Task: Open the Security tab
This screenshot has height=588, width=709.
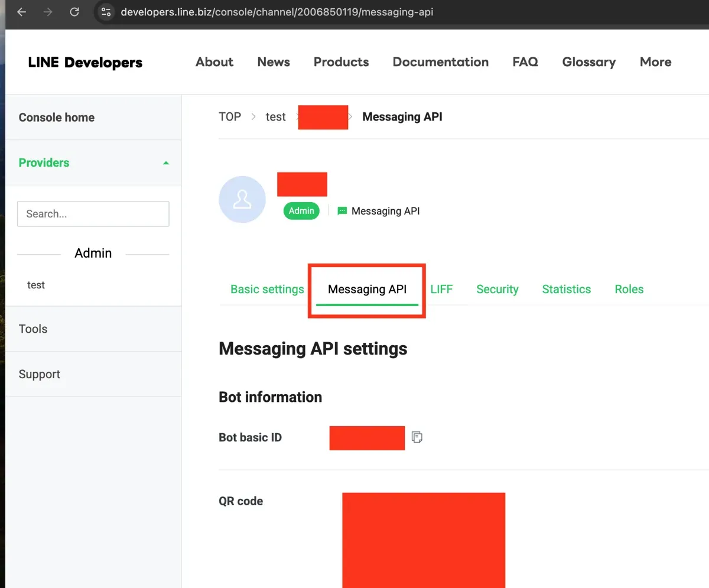Action: pos(497,289)
